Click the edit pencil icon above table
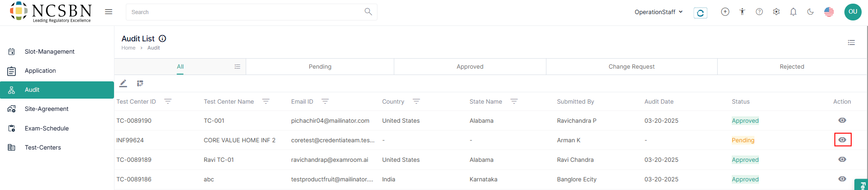868x190 pixels. click(123, 83)
